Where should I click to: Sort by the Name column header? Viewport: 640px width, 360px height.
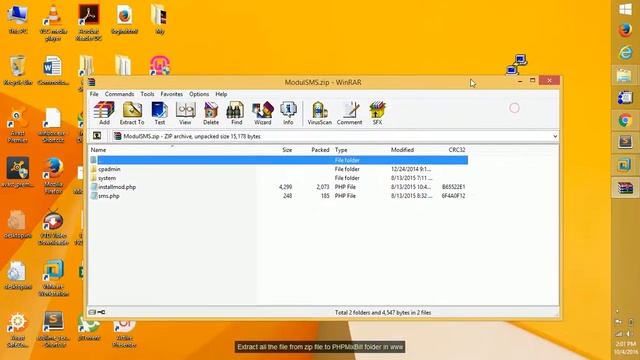tap(98, 150)
